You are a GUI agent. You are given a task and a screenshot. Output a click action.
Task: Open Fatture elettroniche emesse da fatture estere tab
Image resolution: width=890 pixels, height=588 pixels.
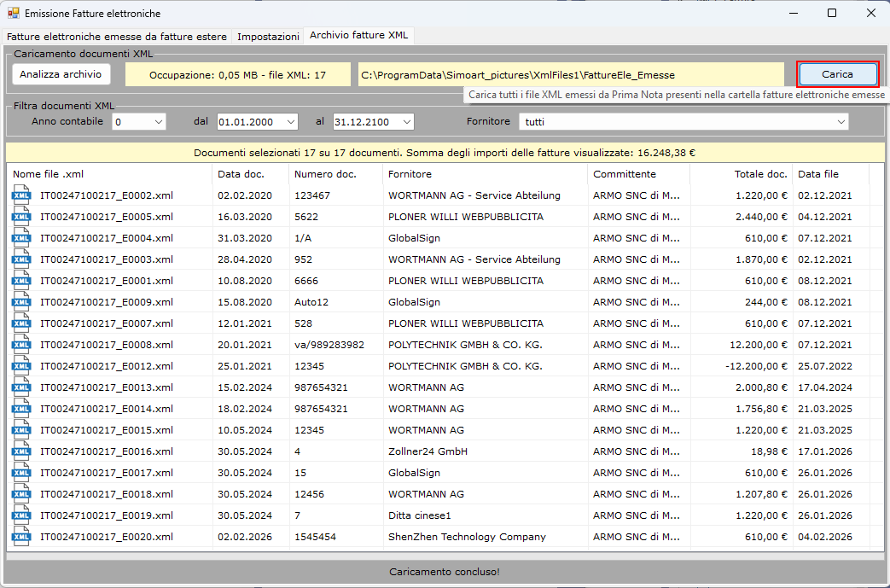pyautogui.click(x=117, y=37)
